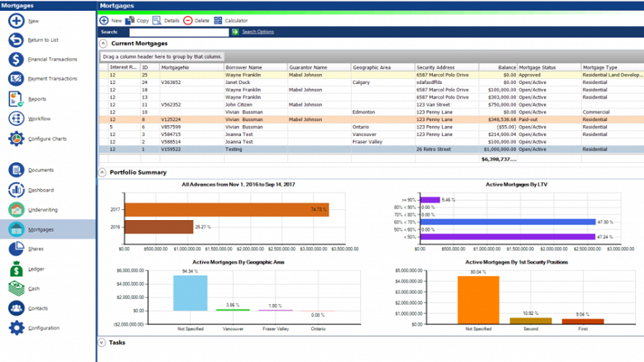Select mortgage row V562352 John Citizen

pos(371,104)
